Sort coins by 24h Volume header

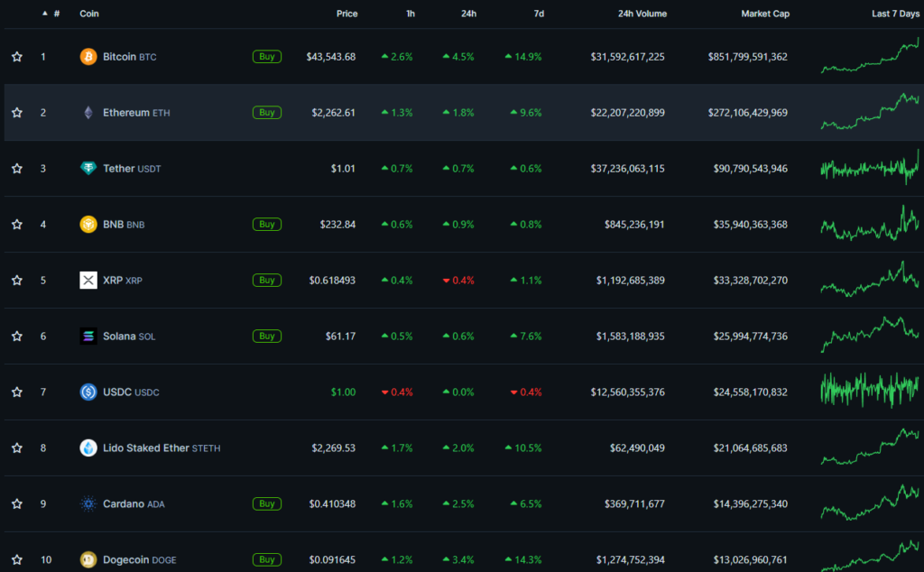coord(642,14)
